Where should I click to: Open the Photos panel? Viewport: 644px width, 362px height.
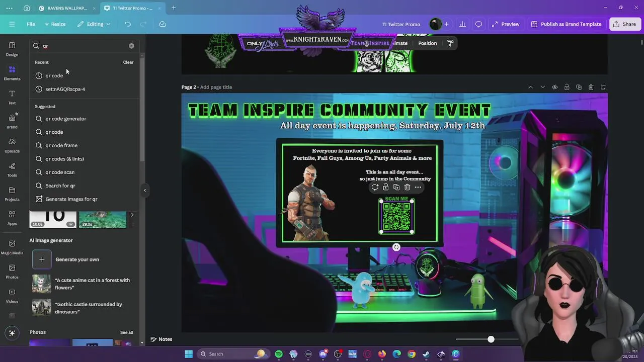click(12, 271)
